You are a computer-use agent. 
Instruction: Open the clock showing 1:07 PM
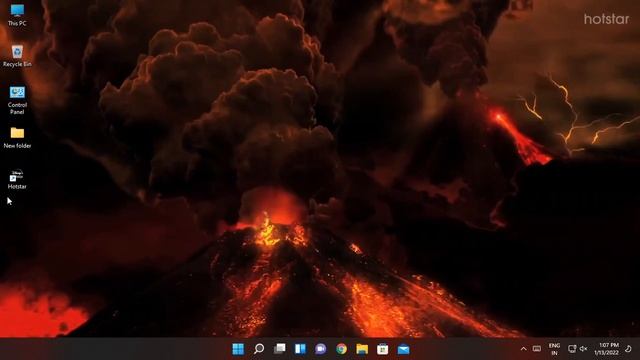[606, 349]
